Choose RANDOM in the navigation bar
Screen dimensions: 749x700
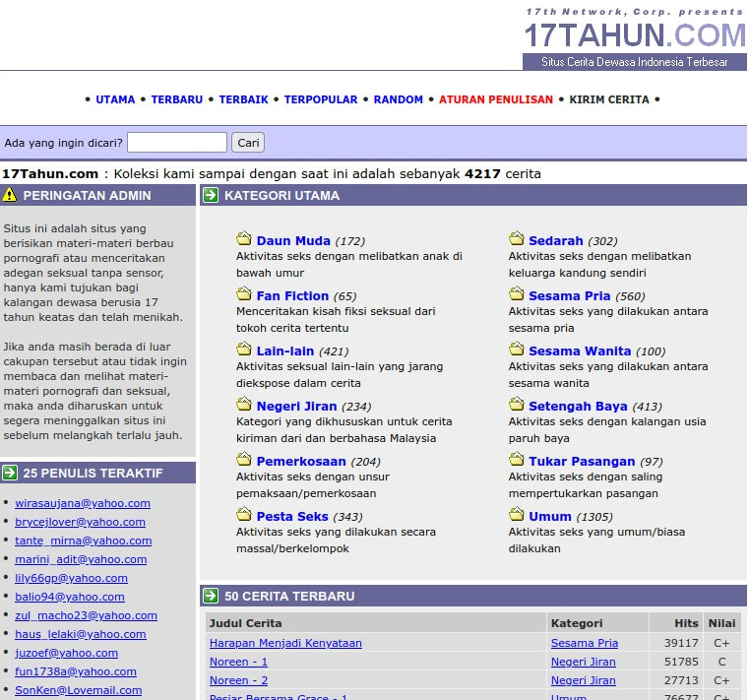[398, 99]
